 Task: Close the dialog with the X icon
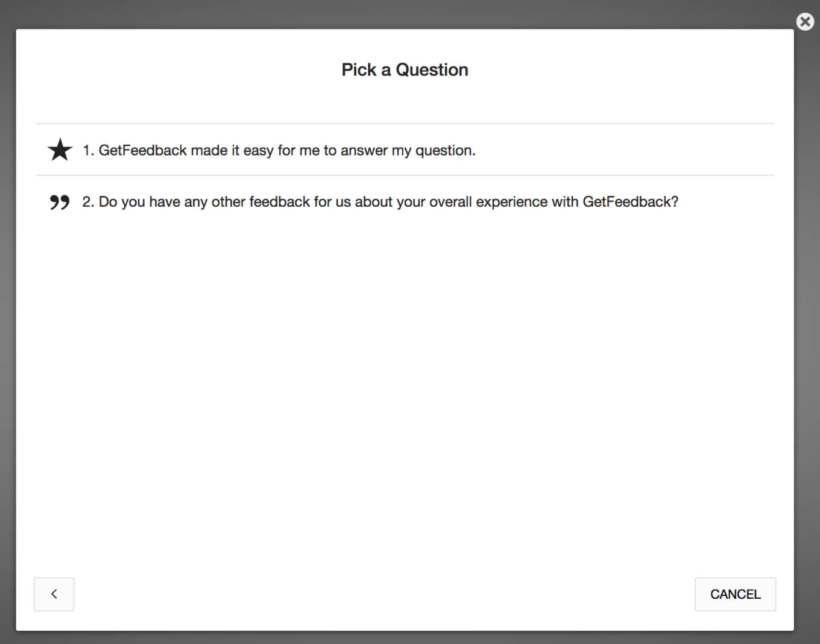pos(805,22)
